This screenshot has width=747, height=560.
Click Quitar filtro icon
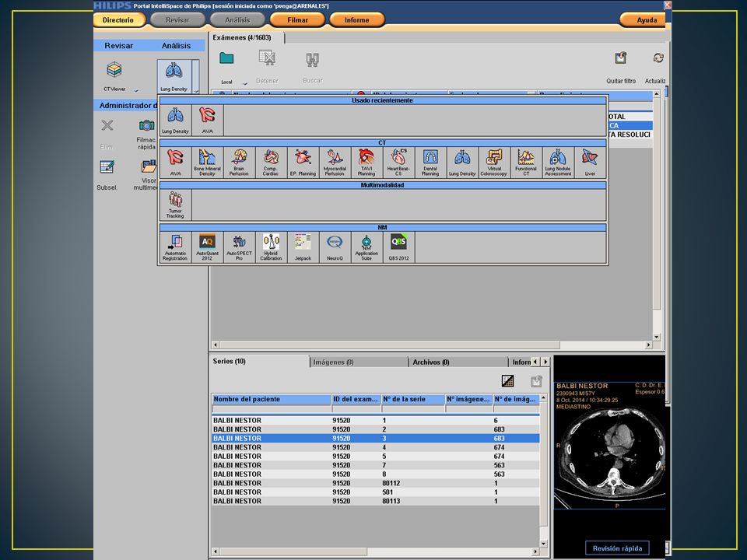620,58
